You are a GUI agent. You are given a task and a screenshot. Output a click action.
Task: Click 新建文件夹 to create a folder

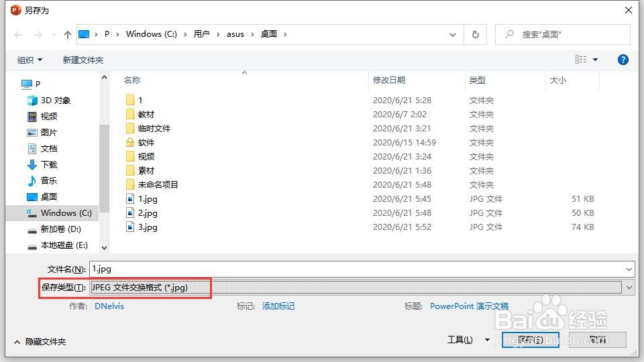(83, 60)
